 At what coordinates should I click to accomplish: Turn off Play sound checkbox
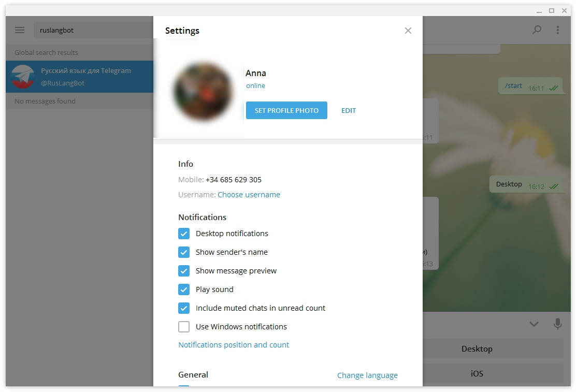click(x=184, y=289)
